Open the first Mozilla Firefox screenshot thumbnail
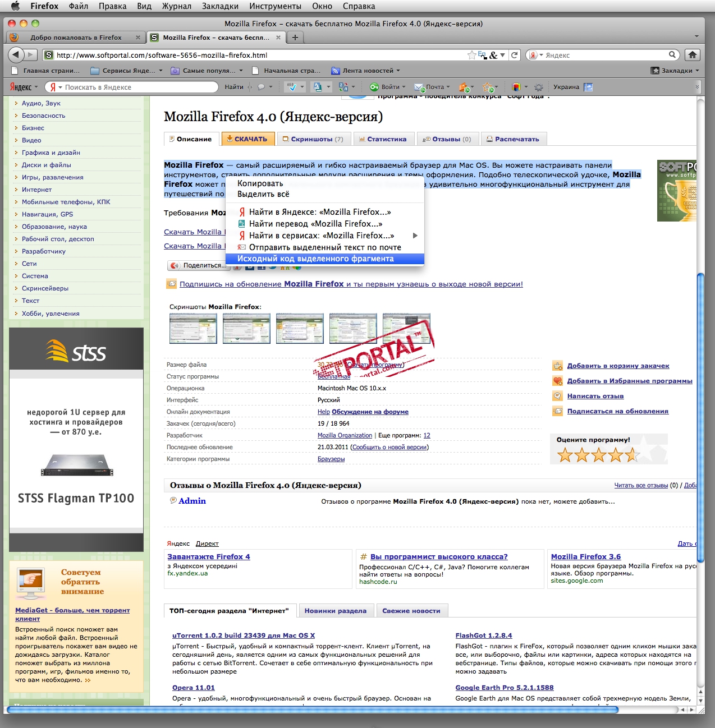Screen dimensions: 715x728 click(x=193, y=328)
